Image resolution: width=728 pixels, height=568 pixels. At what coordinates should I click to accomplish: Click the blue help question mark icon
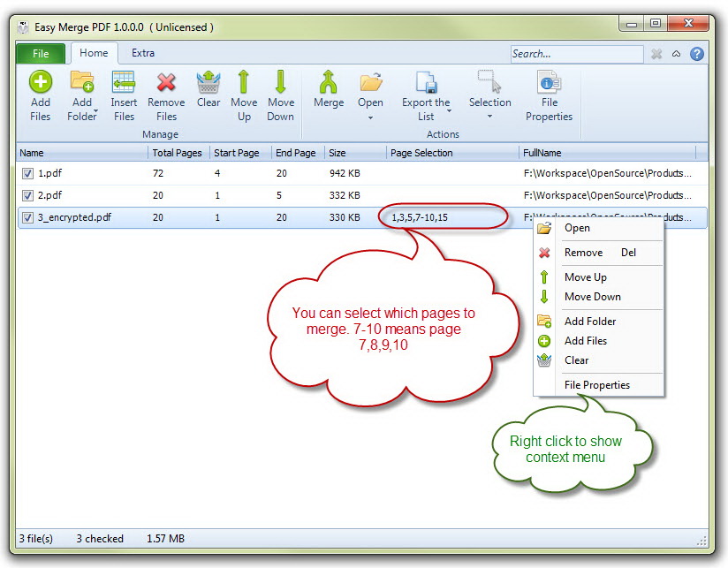pos(697,54)
